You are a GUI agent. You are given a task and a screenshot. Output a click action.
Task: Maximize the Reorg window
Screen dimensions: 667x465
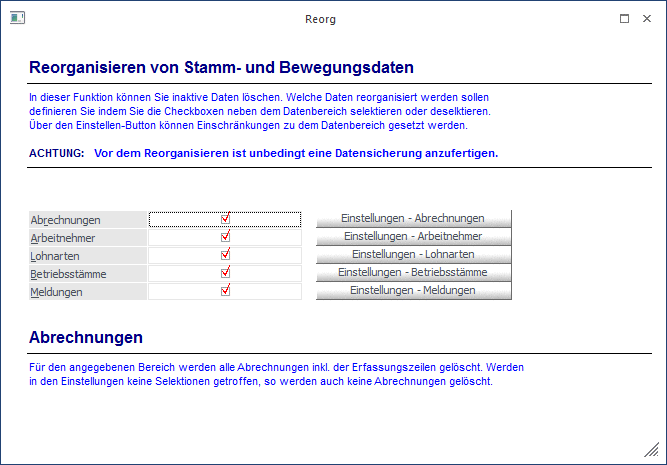tap(624, 18)
